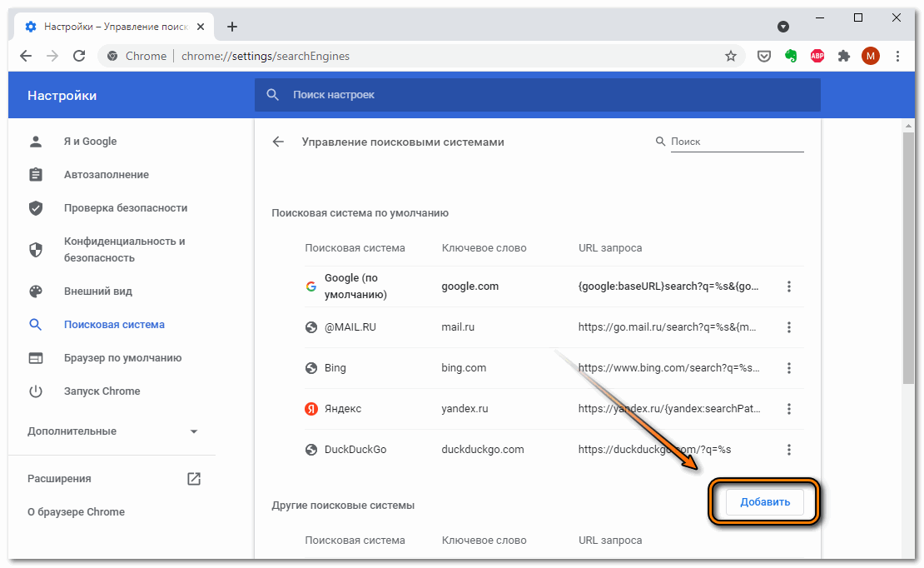
Task: Go back to previous settings page arrow
Action: 278,142
